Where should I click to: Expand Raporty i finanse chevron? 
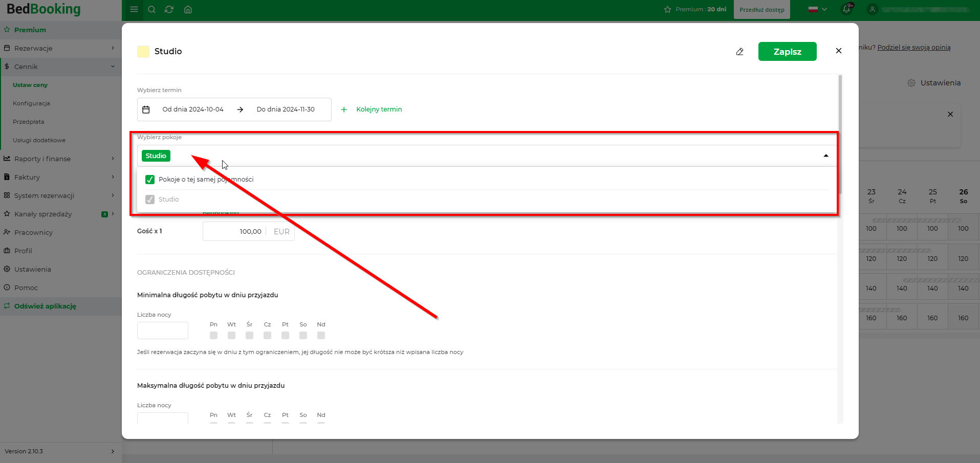click(x=113, y=159)
